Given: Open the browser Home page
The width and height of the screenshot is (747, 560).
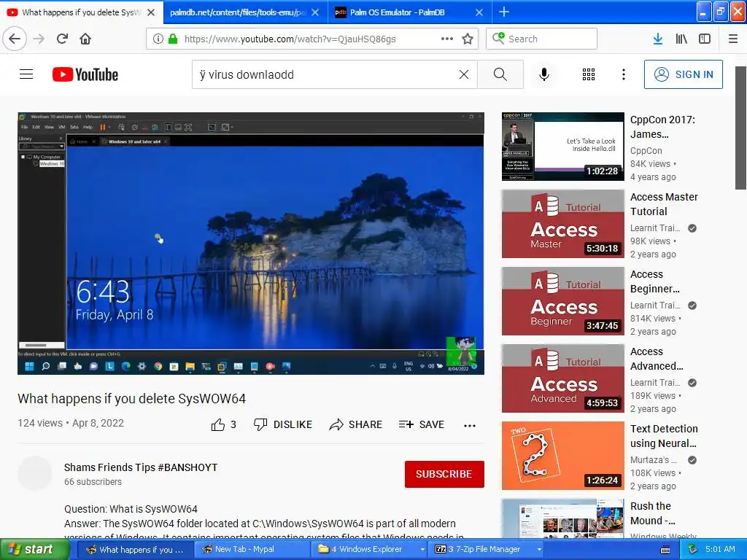Looking at the screenshot, I should 85,39.
